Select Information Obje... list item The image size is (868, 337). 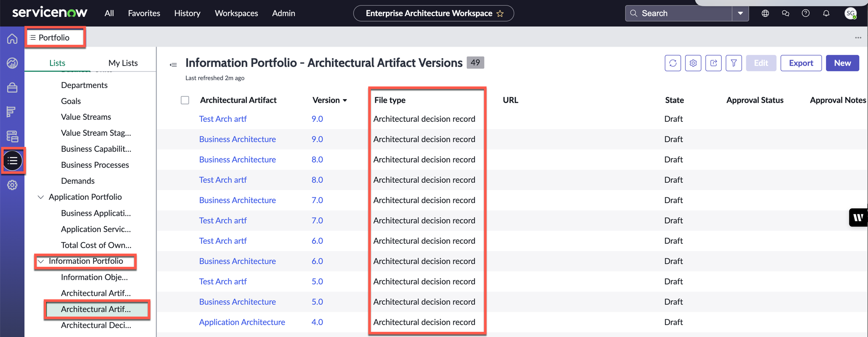pyautogui.click(x=94, y=277)
